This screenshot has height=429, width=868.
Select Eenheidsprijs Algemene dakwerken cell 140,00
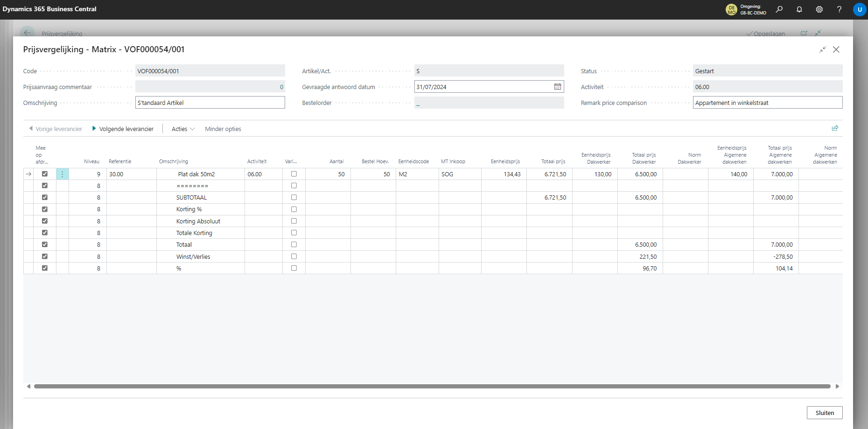(731, 174)
